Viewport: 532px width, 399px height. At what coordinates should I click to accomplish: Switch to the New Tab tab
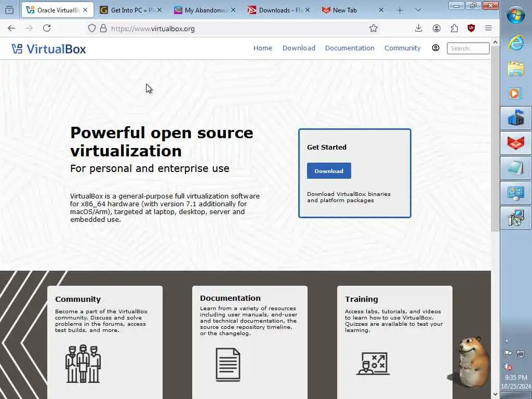(353, 10)
